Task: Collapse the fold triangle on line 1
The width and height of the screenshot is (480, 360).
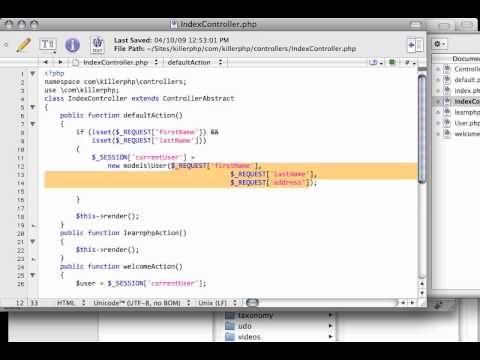Action: 33,74
